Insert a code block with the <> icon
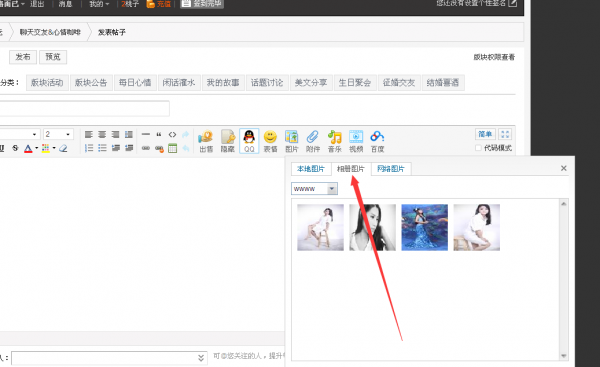600x367 pixels. pyautogui.click(x=172, y=134)
